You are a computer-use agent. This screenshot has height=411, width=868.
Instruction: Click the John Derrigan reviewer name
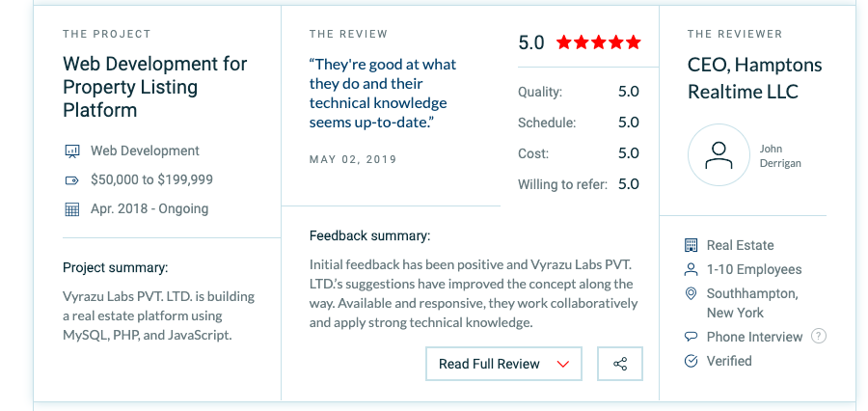[x=779, y=155]
